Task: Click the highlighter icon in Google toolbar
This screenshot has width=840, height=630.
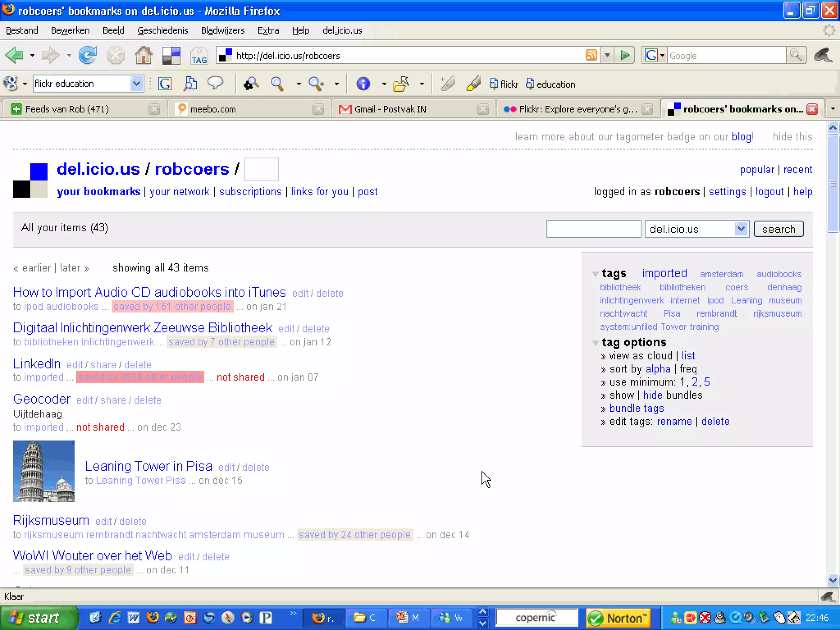Action: pos(473,84)
